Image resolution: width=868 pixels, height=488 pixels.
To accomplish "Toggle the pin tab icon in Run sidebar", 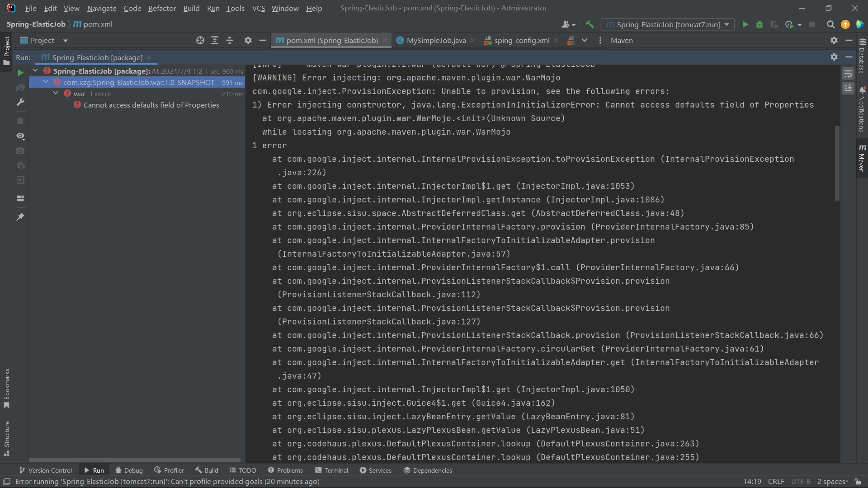I will (x=20, y=217).
